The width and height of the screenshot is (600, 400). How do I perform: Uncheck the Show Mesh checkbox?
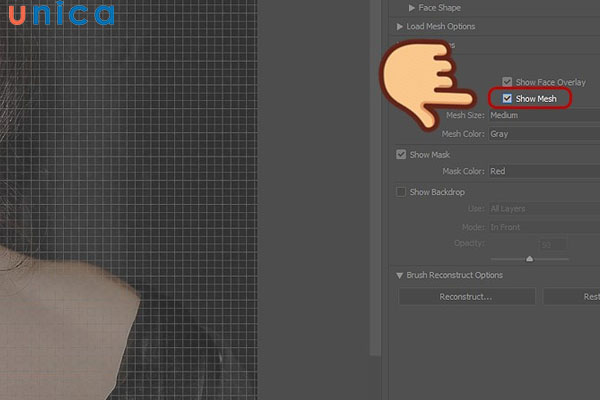507,99
